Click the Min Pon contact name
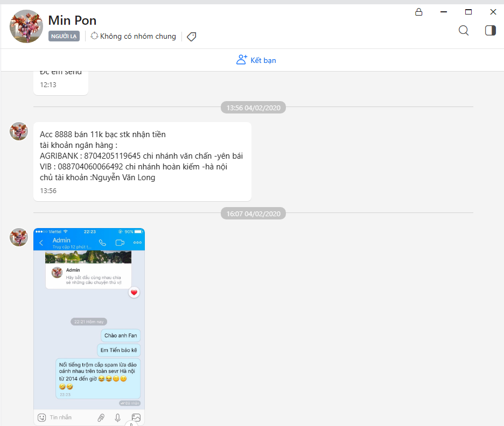The height and width of the screenshot is (426, 504). coord(72,20)
